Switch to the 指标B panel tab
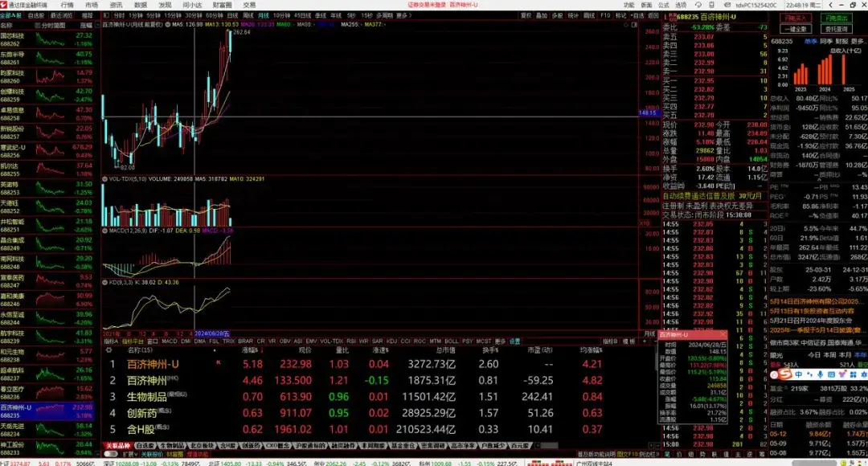Screen dimensions: 868x466 click(610, 341)
